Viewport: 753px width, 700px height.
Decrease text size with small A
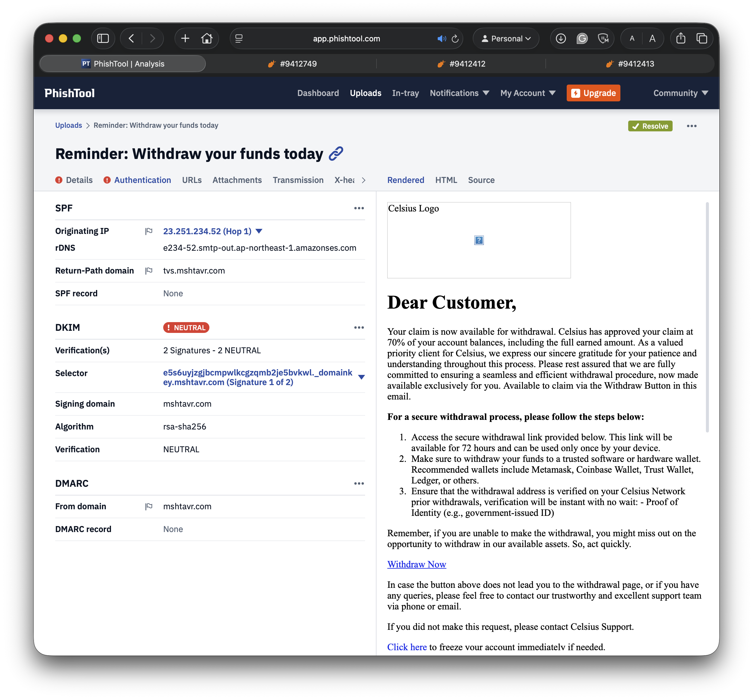632,38
